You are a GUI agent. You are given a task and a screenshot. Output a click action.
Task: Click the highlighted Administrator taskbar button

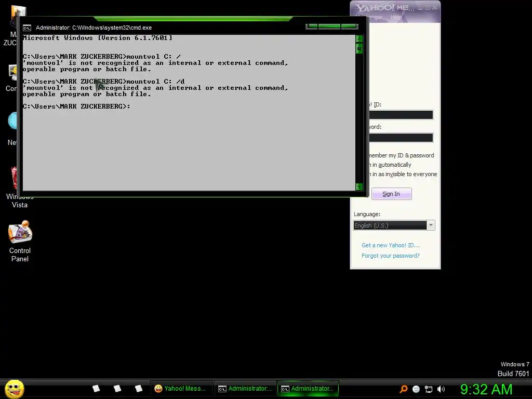pyautogui.click(x=308, y=389)
